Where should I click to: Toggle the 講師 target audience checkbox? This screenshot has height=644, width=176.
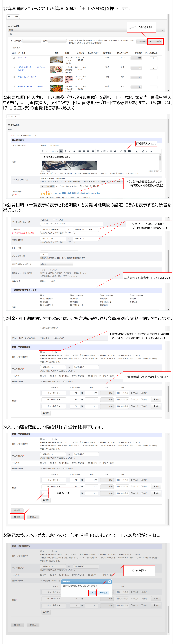(x=130, y=298)
